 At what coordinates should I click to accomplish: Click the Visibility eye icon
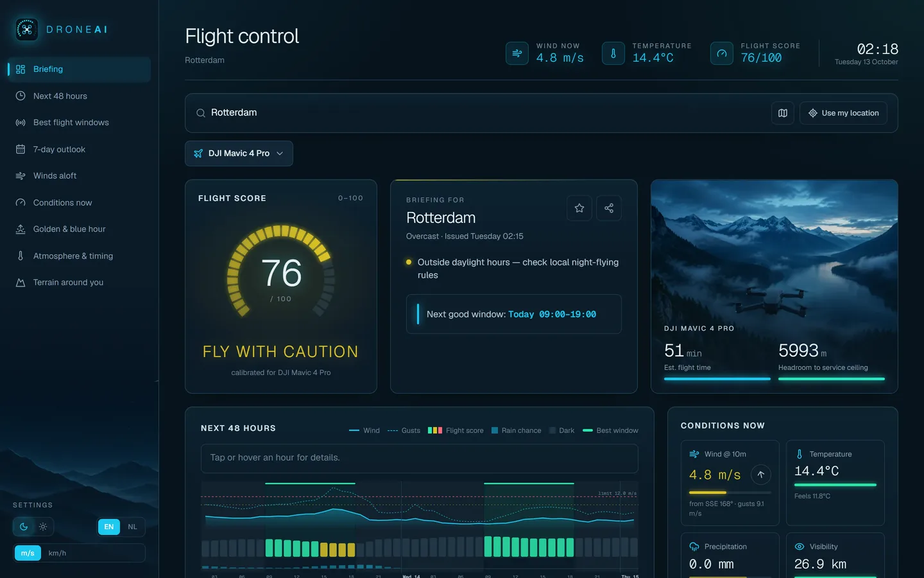[x=800, y=547]
